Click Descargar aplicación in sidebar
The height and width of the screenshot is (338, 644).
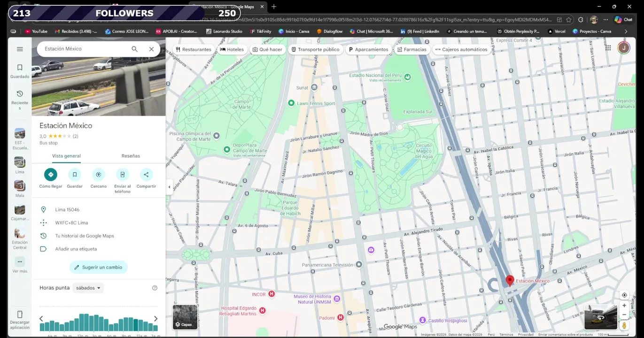[20, 319]
